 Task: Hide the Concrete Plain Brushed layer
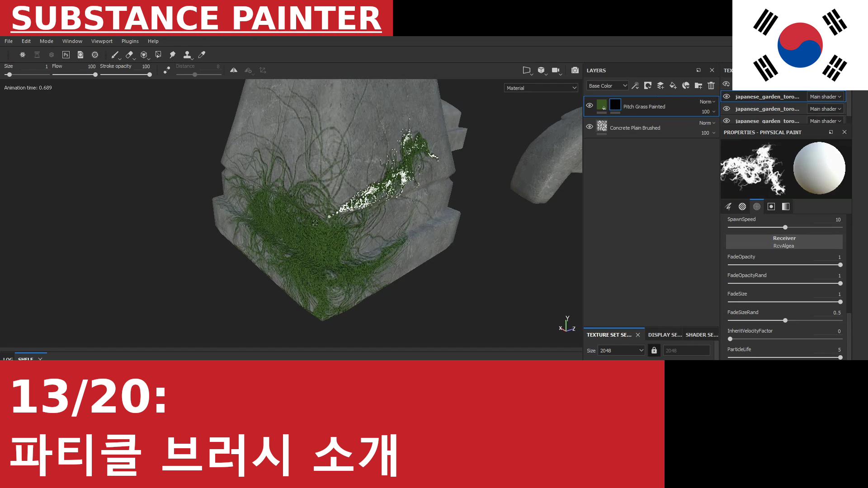(x=590, y=127)
